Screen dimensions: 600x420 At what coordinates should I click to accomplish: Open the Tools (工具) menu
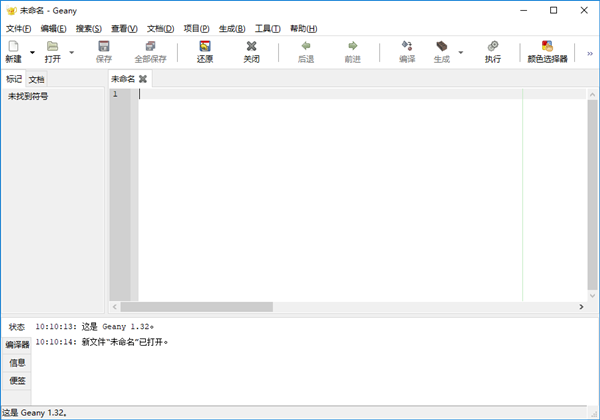pyautogui.click(x=267, y=29)
